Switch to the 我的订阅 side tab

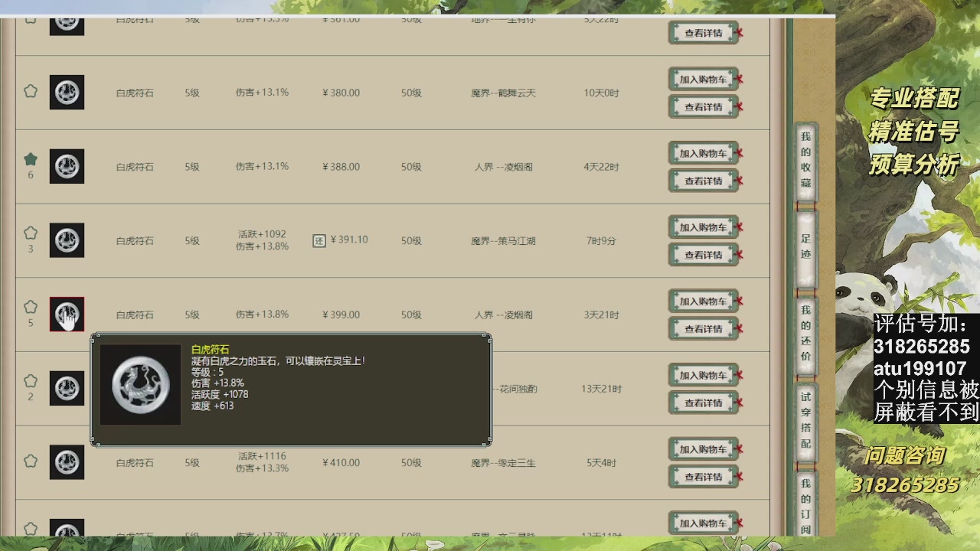[805, 504]
